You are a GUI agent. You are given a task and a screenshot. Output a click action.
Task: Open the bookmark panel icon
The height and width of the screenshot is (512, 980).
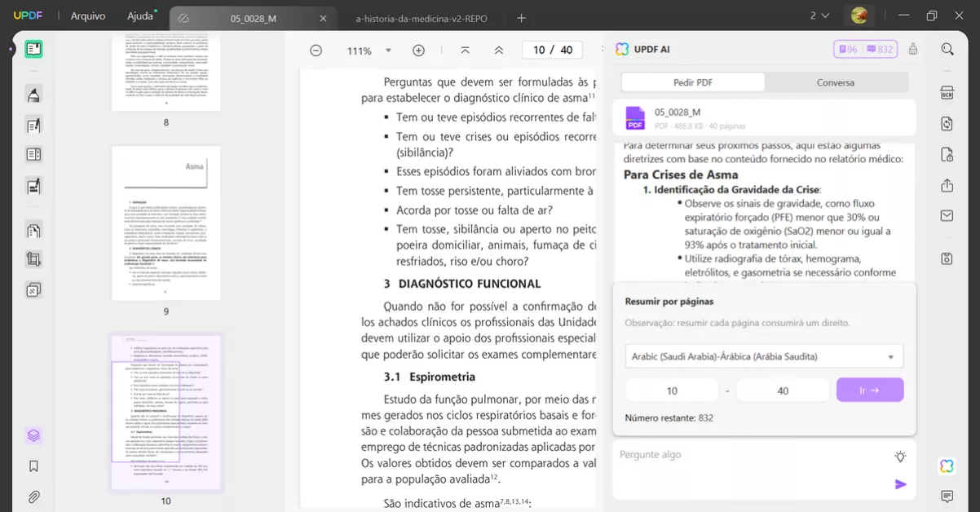click(33, 466)
